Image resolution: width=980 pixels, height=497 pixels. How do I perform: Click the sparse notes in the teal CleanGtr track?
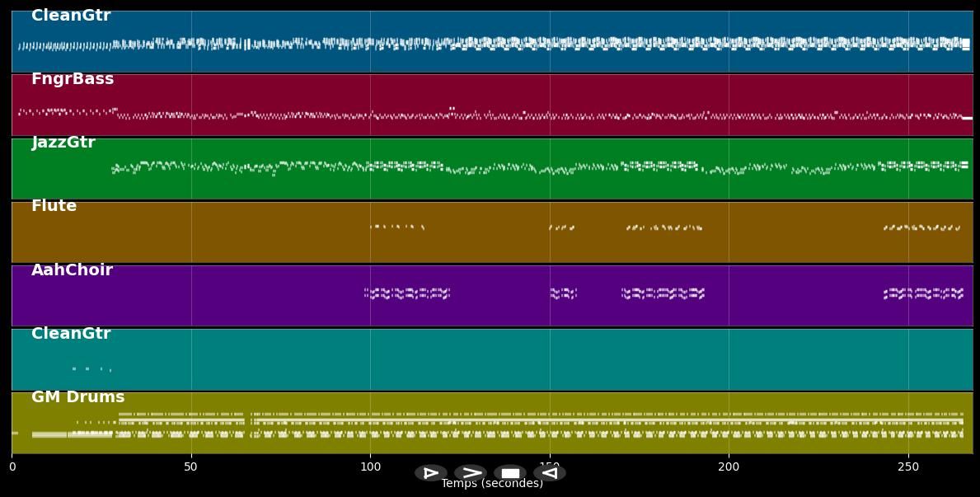pos(91,368)
